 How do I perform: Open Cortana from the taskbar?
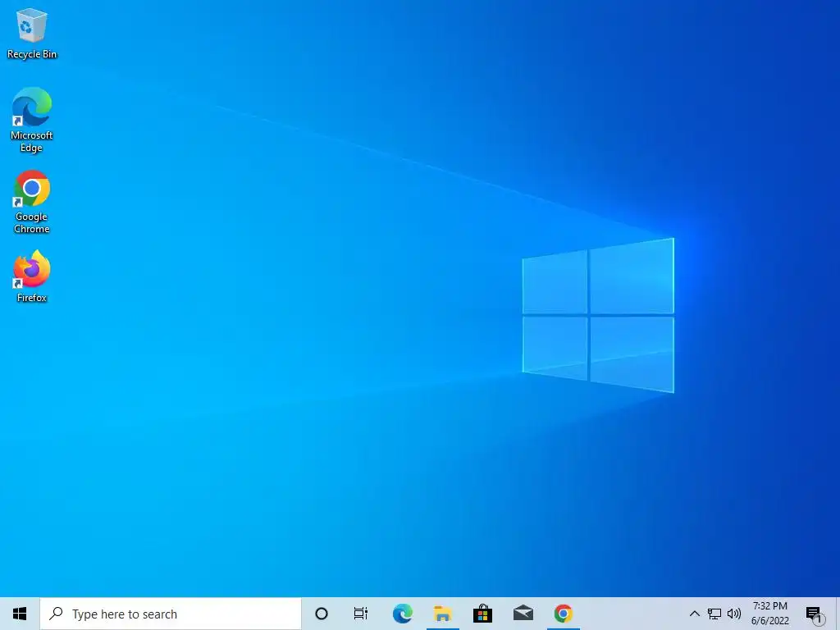click(x=322, y=614)
